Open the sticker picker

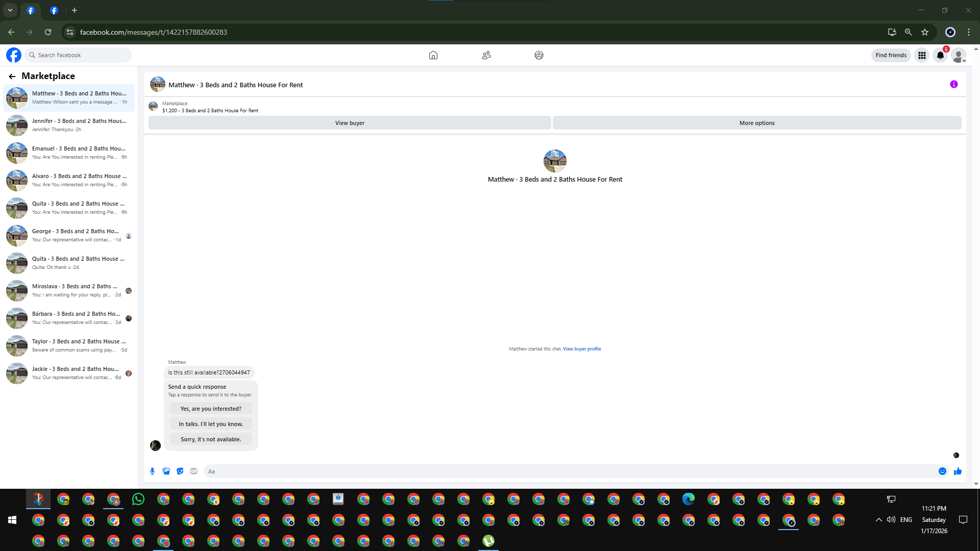pyautogui.click(x=180, y=471)
